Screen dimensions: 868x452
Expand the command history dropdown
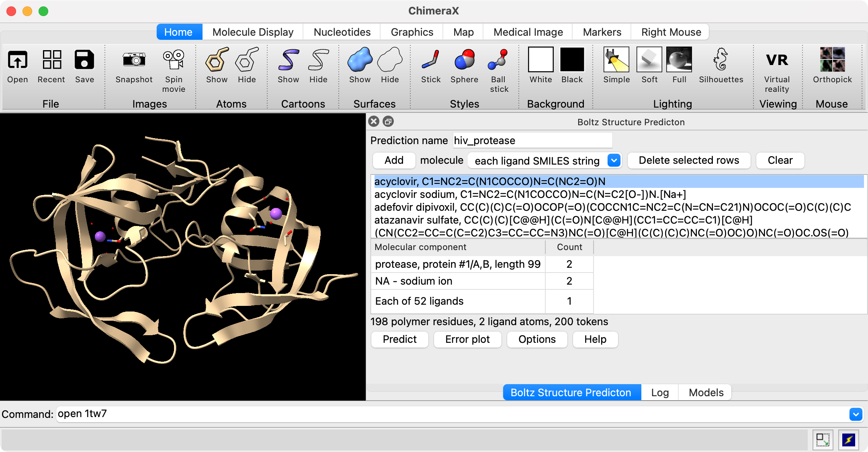tap(856, 414)
